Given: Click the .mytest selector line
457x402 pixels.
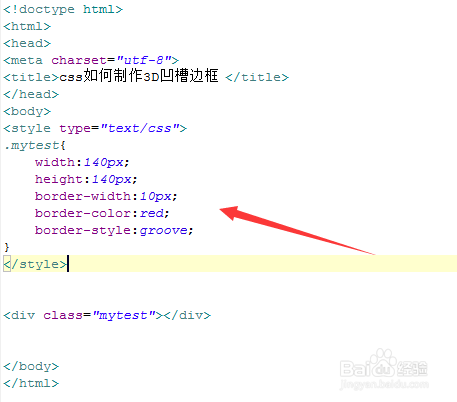Looking at the screenshot, I should pyautogui.click(x=35, y=146).
